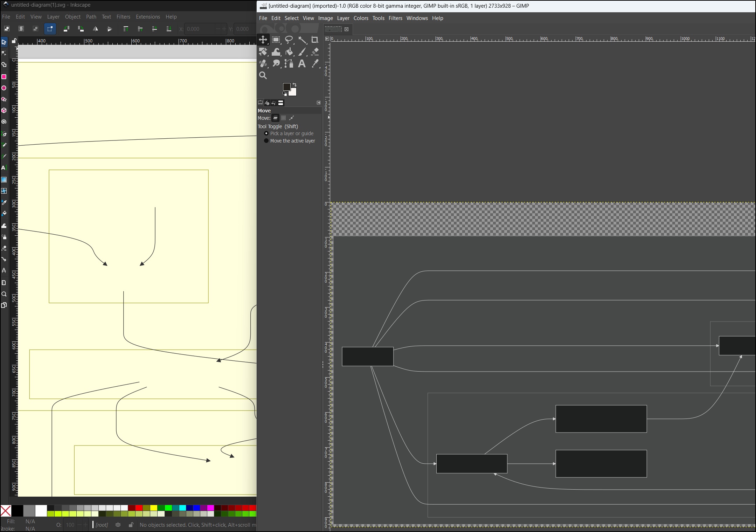Select the GIMP Text tool
This screenshot has width=756, height=532.
click(301, 63)
